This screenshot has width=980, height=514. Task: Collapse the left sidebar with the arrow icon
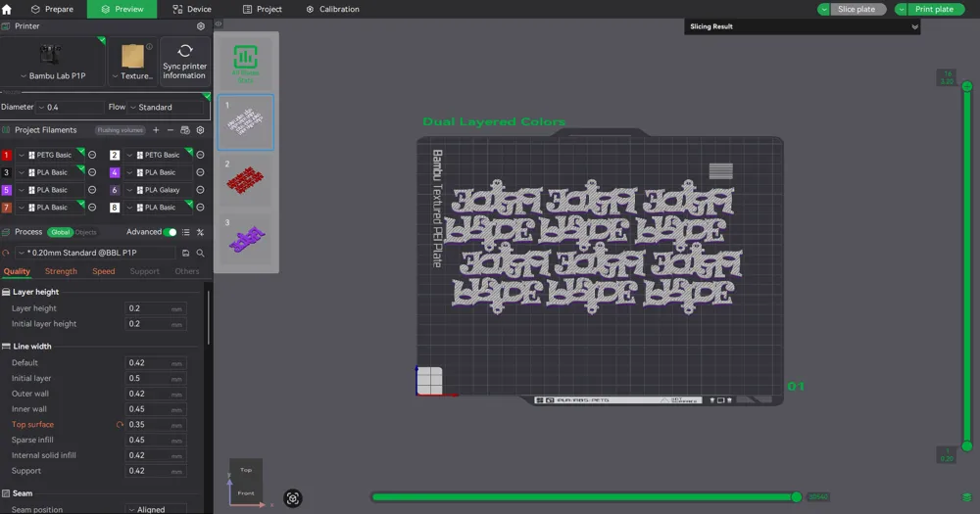pyautogui.click(x=219, y=23)
